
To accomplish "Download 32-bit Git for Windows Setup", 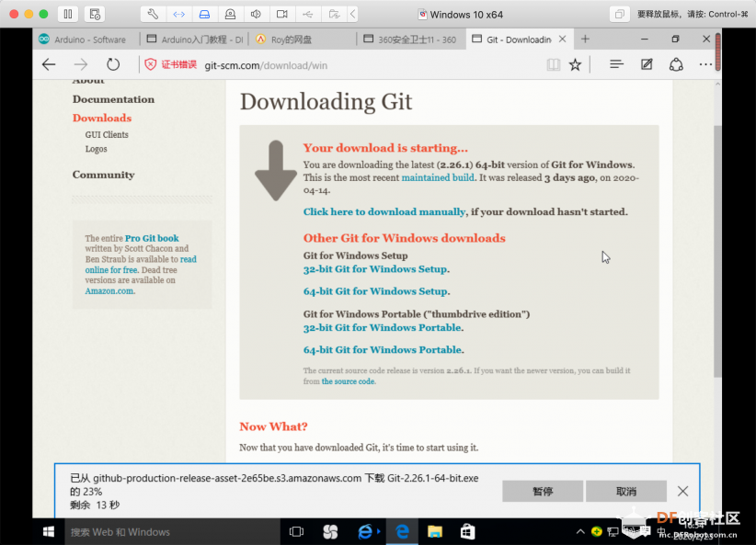I will [x=375, y=269].
